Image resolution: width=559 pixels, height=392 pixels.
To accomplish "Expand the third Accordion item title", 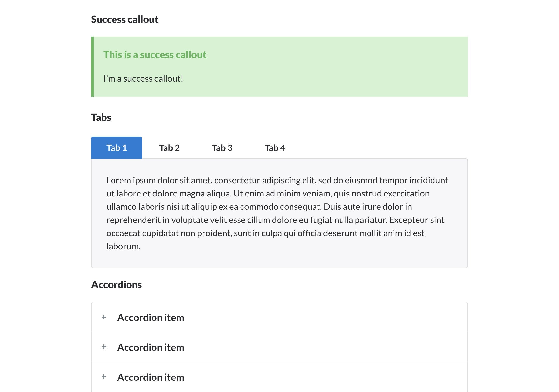I will coord(151,377).
